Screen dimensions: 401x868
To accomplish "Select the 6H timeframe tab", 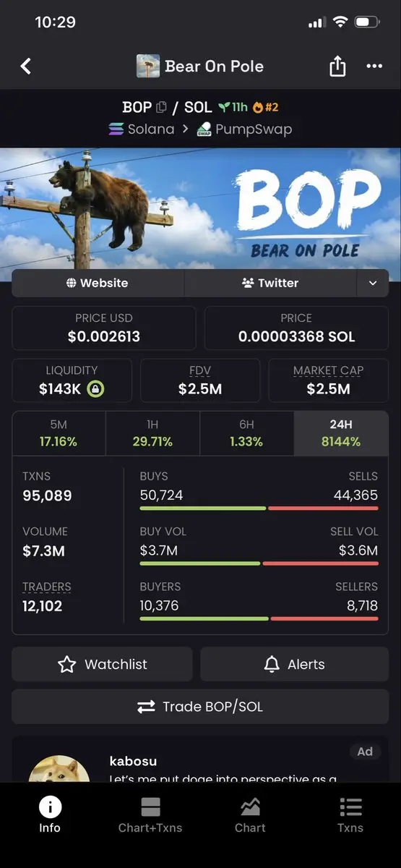I will pyautogui.click(x=246, y=433).
